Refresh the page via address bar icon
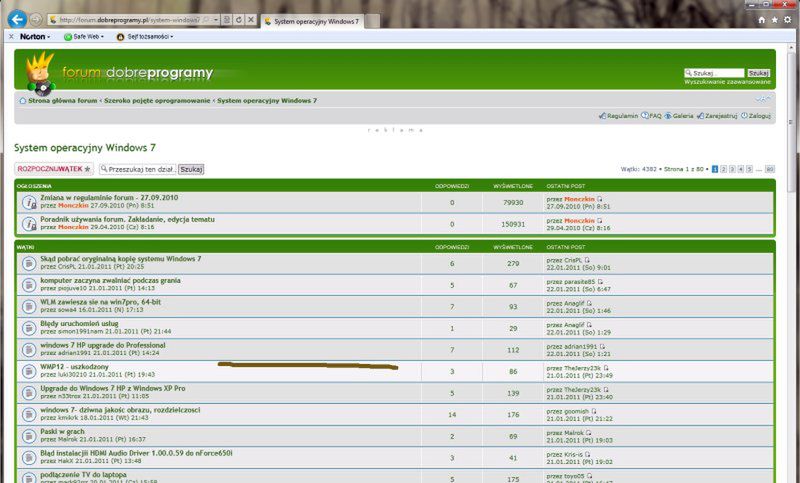Image resolution: width=800 pixels, height=483 pixels. [239, 19]
